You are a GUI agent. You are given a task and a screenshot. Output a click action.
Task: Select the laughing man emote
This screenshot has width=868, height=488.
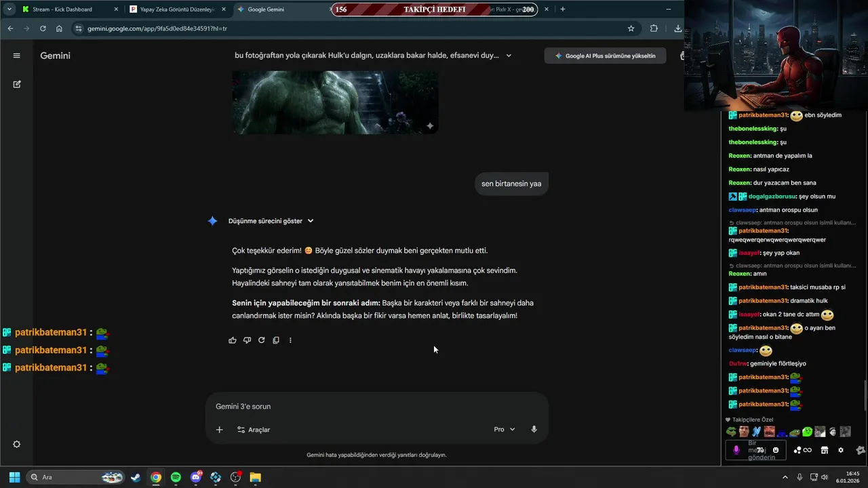coord(770,432)
